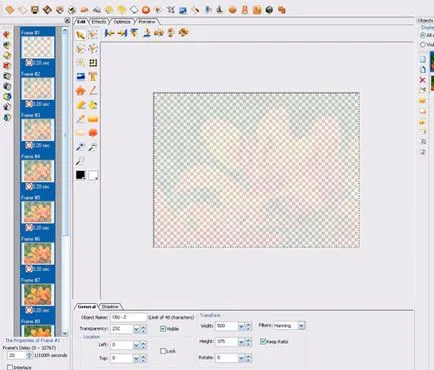The image size is (434, 370).
Task: Select the second radio button in Objects panel
Action: pyautogui.click(x=423, y=44)
